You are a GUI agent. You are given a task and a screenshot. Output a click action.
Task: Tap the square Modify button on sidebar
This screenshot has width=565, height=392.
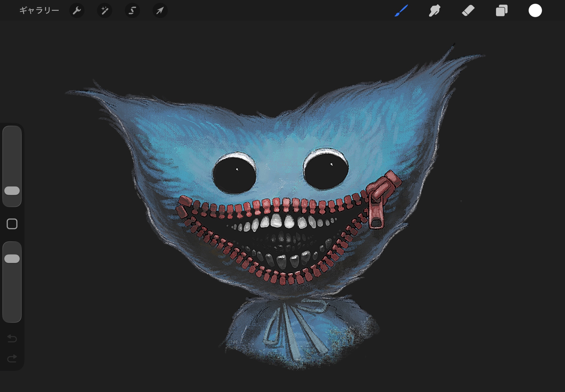click(x=12, y=224)
